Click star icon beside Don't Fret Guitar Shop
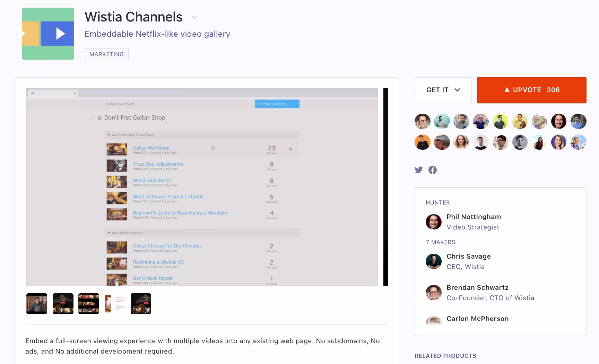The height and width of the screenshot is (364, 599). pos(93,118)
